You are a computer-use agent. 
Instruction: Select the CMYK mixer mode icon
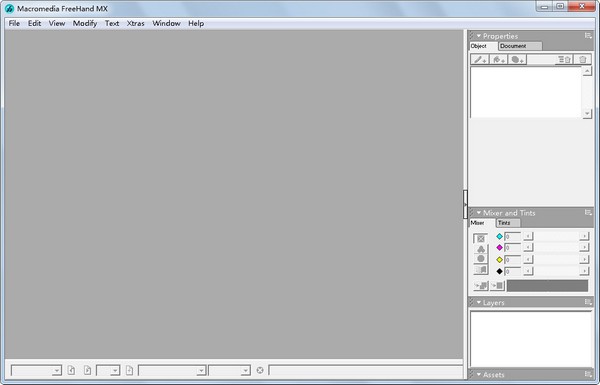pyautogui.click(x=481, y=238)
